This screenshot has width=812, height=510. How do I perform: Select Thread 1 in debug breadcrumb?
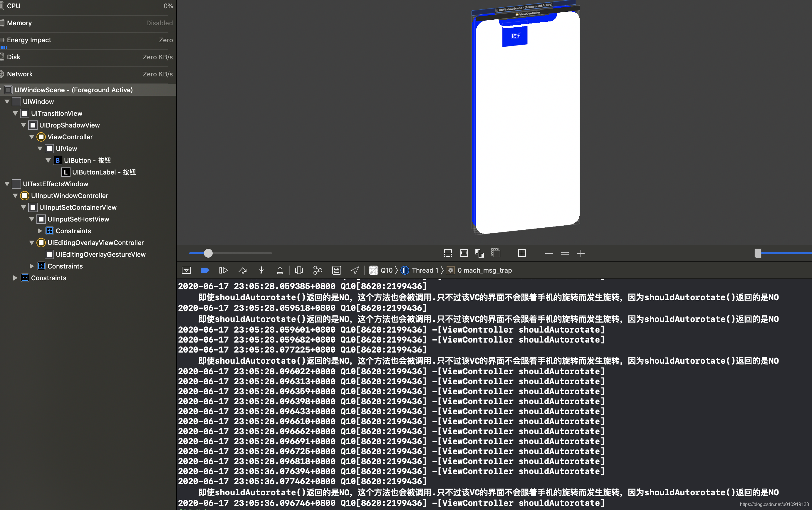pos(424,270)
